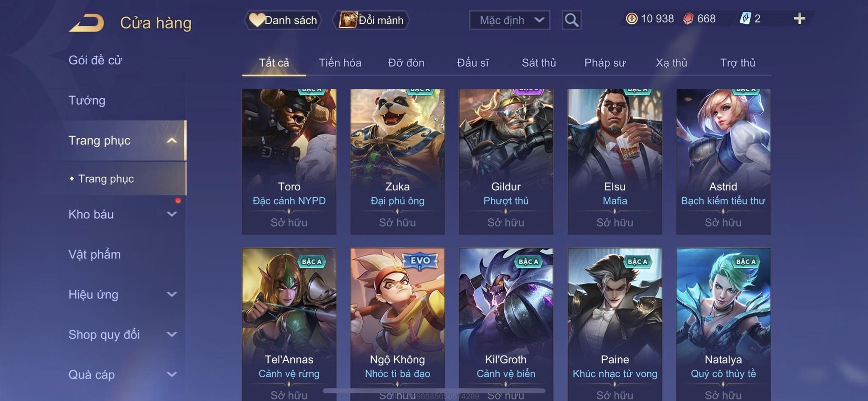Select the Pháp sư category tab
Screen dimensions: 868x401
click(x=605, y=63)
